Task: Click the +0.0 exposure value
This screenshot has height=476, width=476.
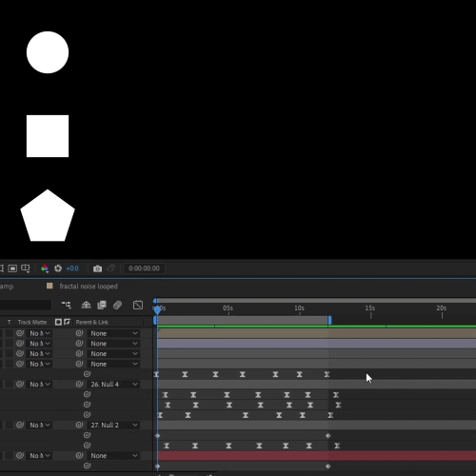Action: point(72,268)
